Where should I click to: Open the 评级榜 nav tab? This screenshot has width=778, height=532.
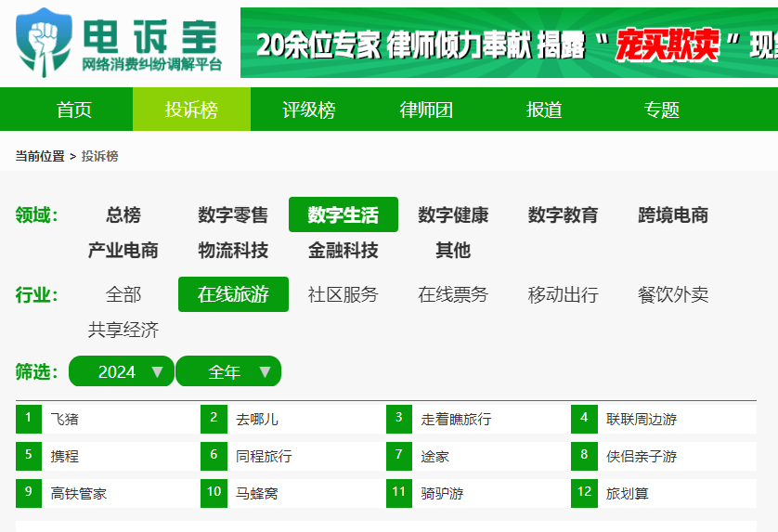309,110
